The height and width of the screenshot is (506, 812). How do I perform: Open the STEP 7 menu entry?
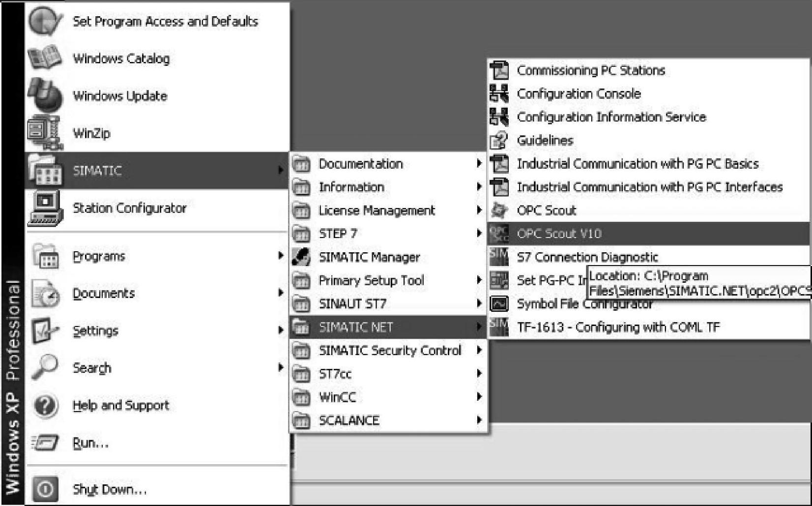point(388,234)
